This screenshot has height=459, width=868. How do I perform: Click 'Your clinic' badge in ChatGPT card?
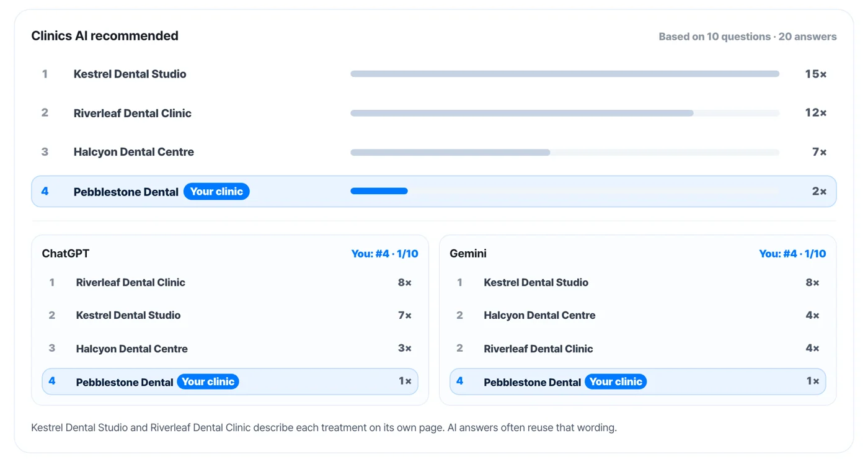coord(208,381)
